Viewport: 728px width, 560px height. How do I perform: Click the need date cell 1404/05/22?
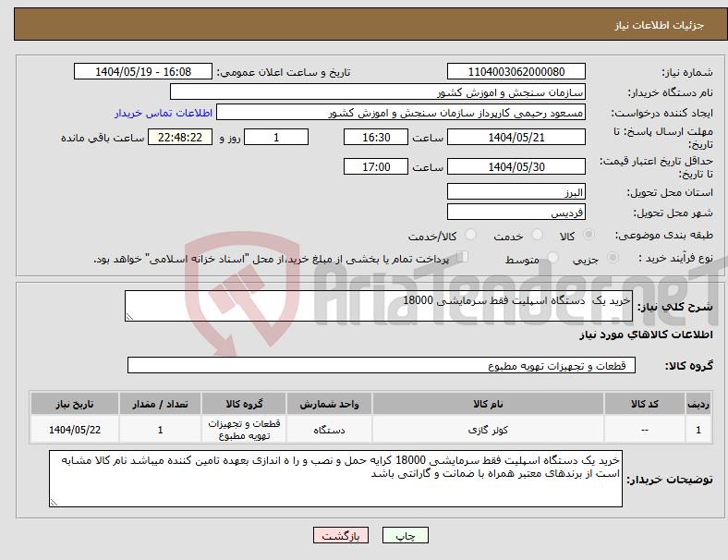(75, 429)
